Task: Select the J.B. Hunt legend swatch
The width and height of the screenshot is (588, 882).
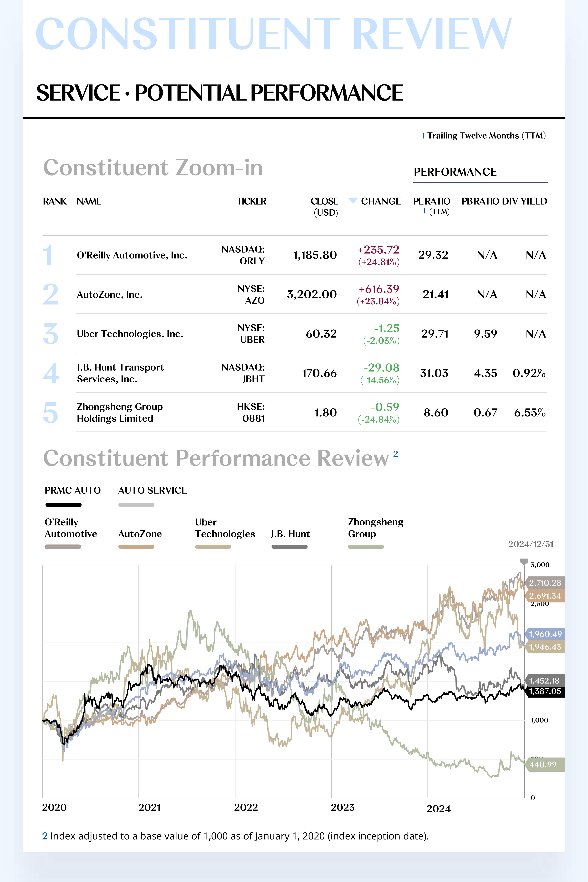Action: coord(289,547)
